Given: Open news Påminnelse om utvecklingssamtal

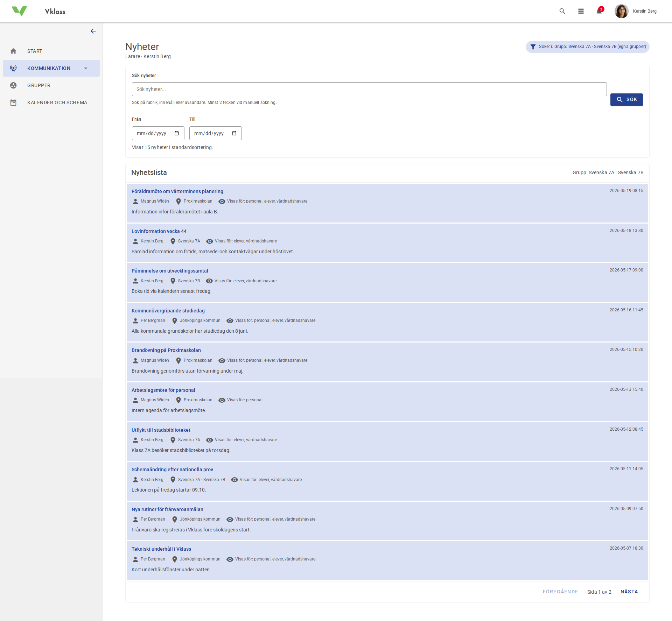Looking at the screenshot, I should [x=170, y=271].
